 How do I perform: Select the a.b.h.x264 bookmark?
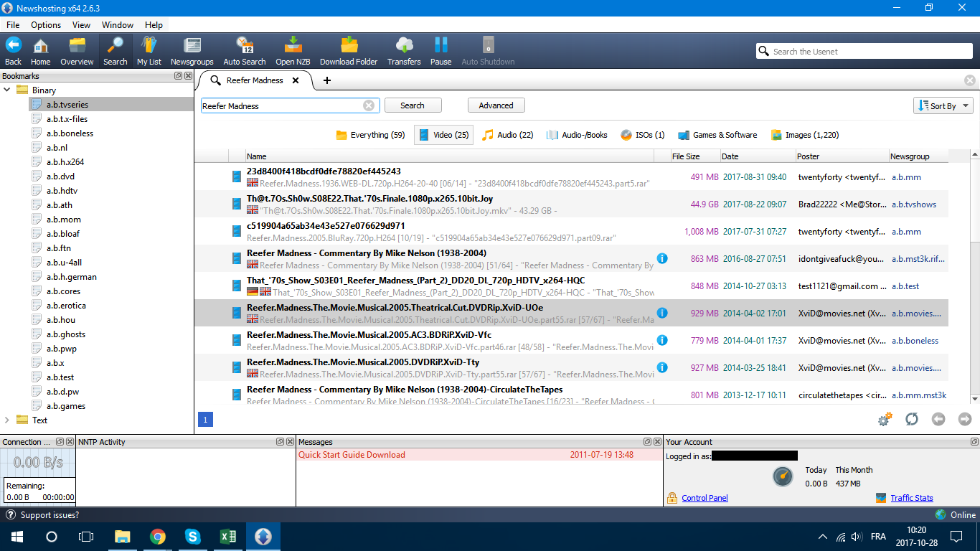65,162
